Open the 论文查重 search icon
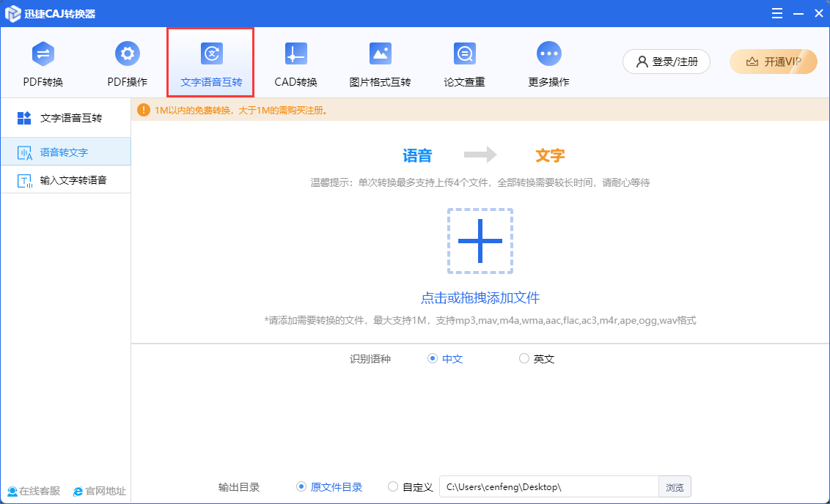The image size is (830, 504). point(465,53)
